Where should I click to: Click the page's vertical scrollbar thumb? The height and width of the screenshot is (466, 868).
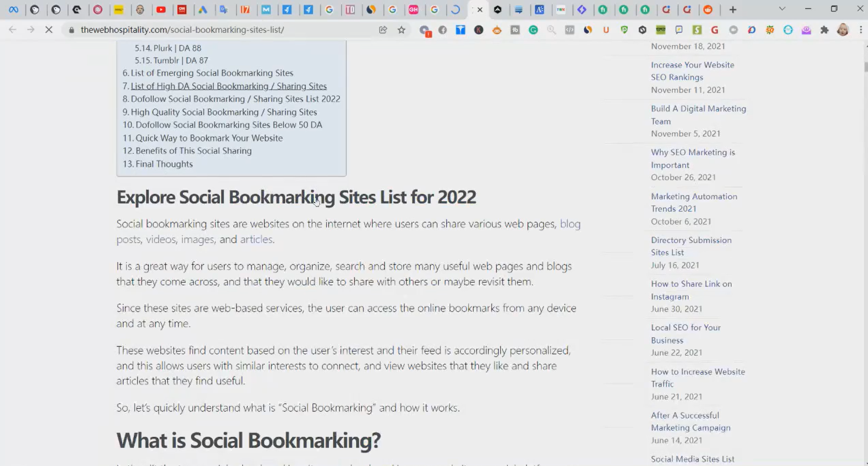point(865,66)
